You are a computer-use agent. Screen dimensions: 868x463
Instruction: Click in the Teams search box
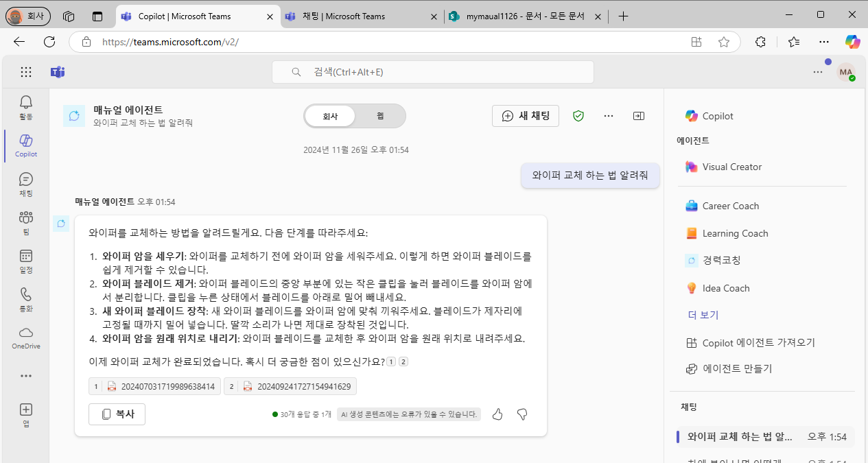pos(433,72)
